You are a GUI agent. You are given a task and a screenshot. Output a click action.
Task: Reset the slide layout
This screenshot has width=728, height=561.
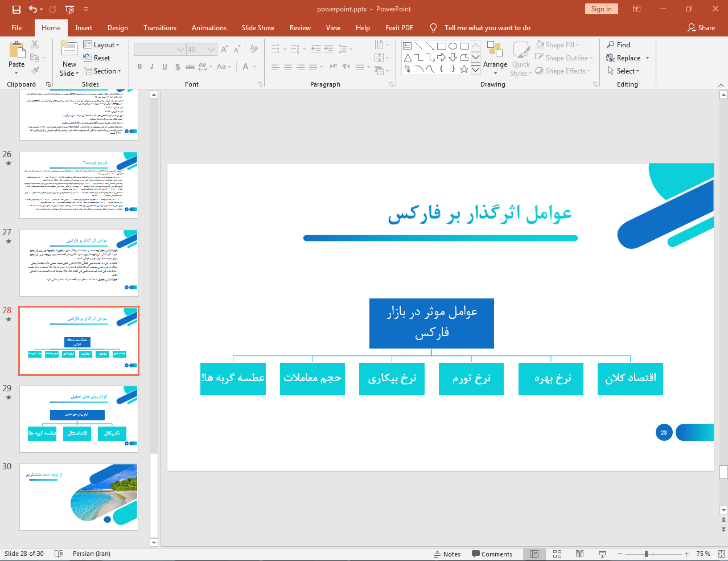point(97,58)
